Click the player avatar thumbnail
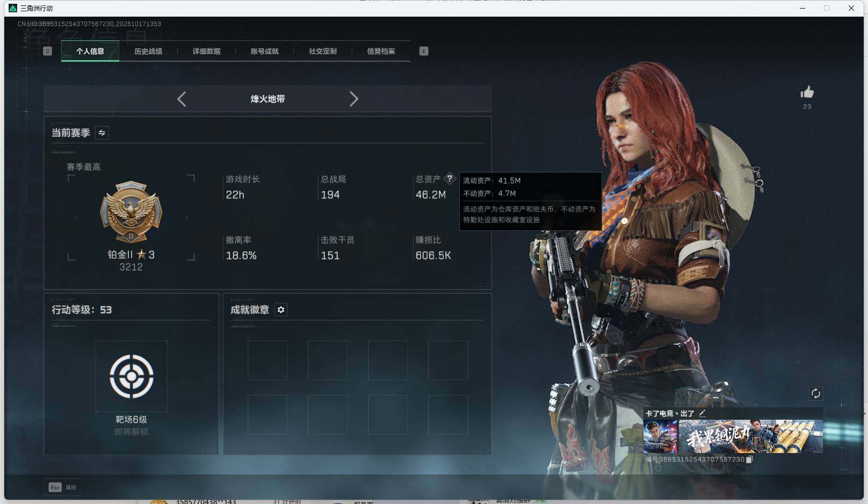This screenshot has height=504, width=868. coord(660,436)
